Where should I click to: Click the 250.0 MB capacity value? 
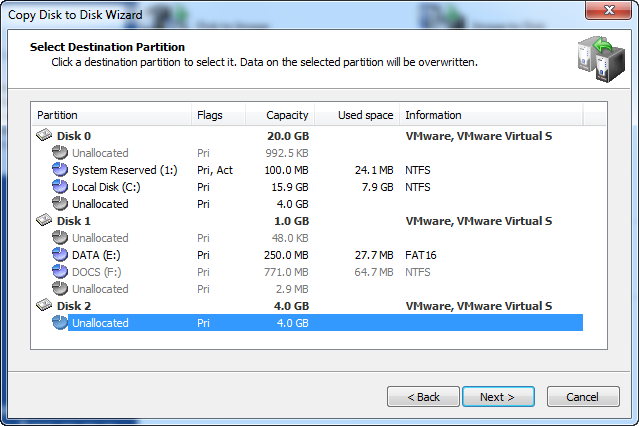pos(286,255)
